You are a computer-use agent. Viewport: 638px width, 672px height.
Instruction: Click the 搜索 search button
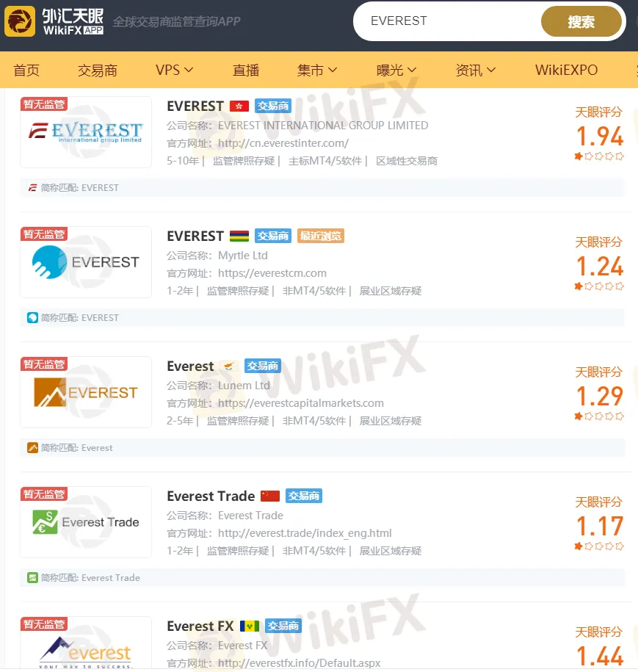pyautogui.click(x=581, y=21)
